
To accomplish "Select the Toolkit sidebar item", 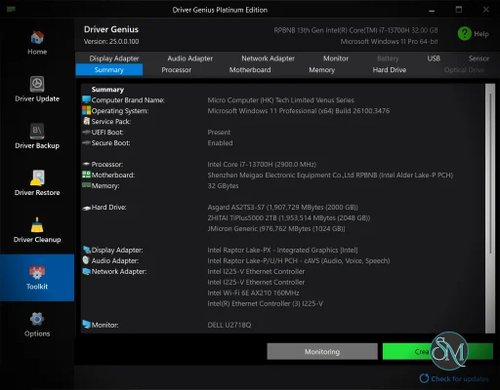I will [x=37, y=278].
